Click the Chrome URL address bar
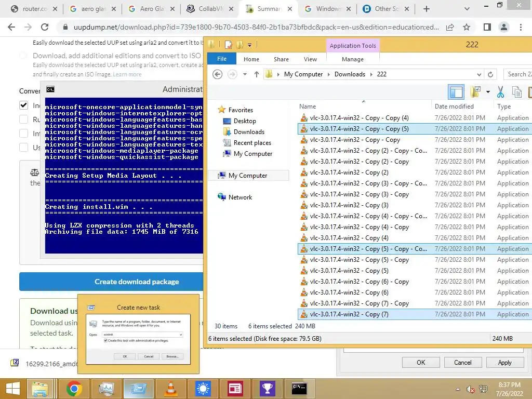The image size is (532, 399). coord(256,27)
